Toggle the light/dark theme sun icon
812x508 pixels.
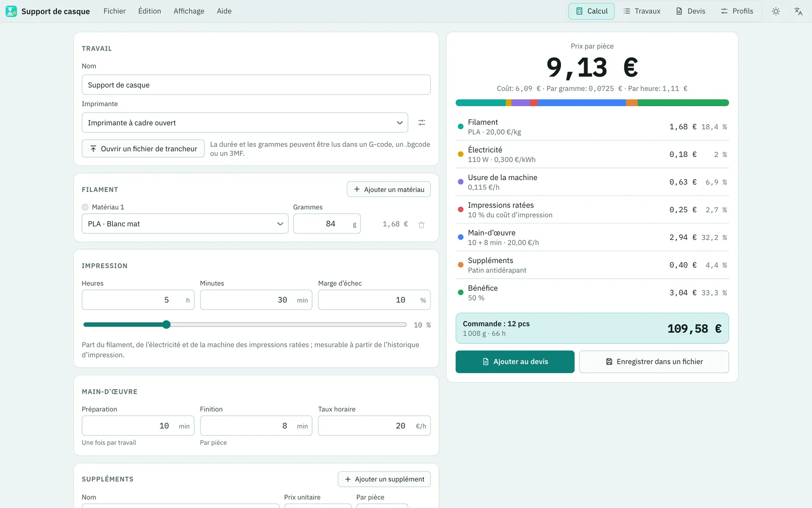tap(776, 11)
